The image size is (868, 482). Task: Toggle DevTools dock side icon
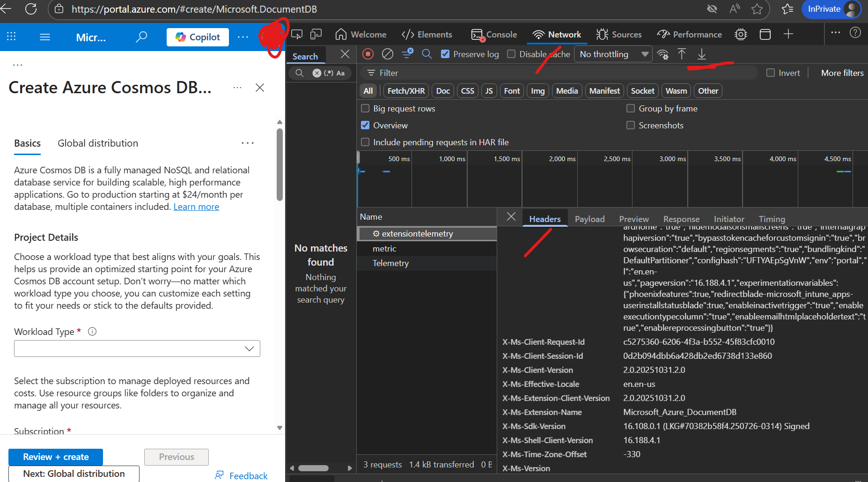[765, 34]
